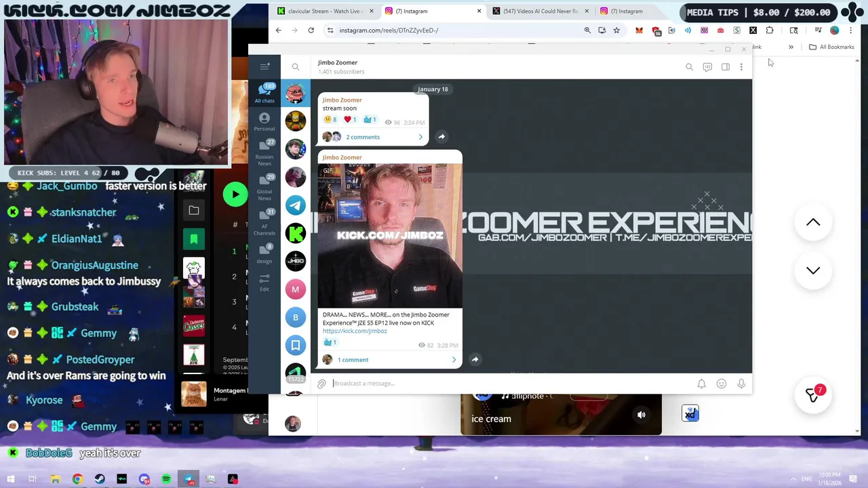
Task: Bookmark this page with star icon
Action: 616,30
